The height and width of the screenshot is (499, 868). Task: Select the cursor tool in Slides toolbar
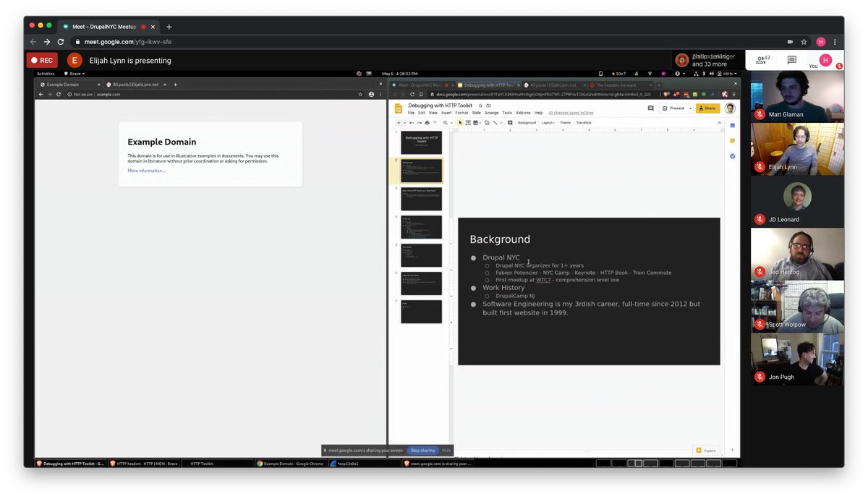pos(460,123)
